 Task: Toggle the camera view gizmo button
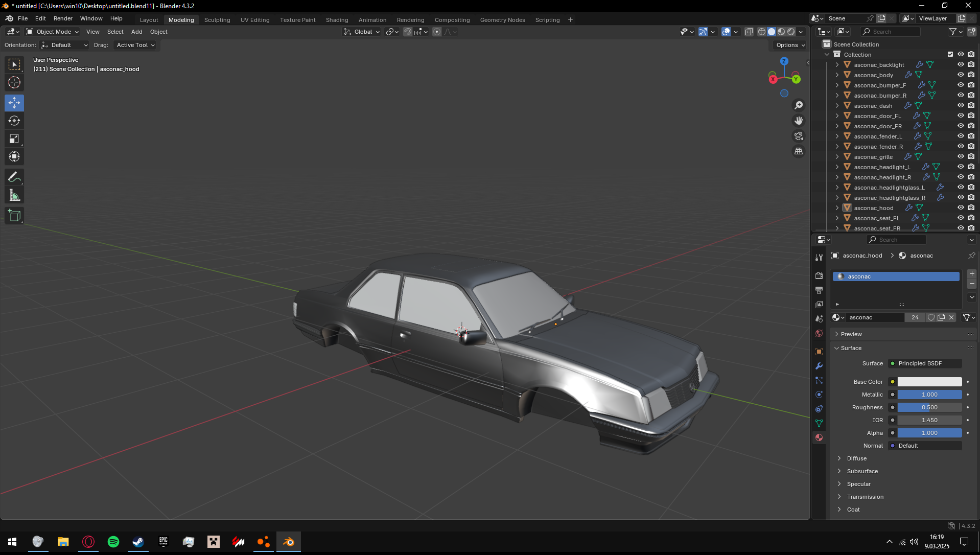(x=799, y=136)
